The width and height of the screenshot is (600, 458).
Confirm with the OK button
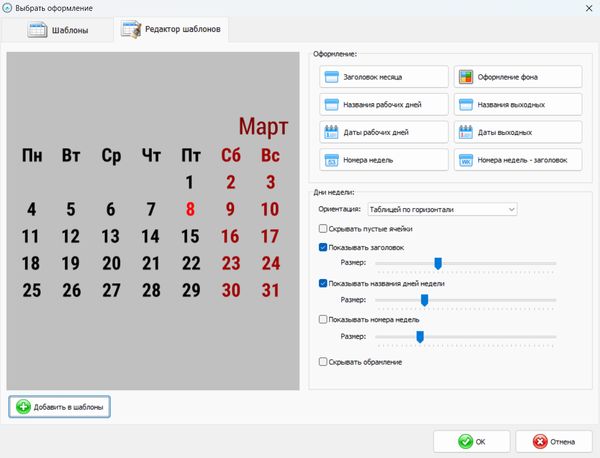[472, 441]
